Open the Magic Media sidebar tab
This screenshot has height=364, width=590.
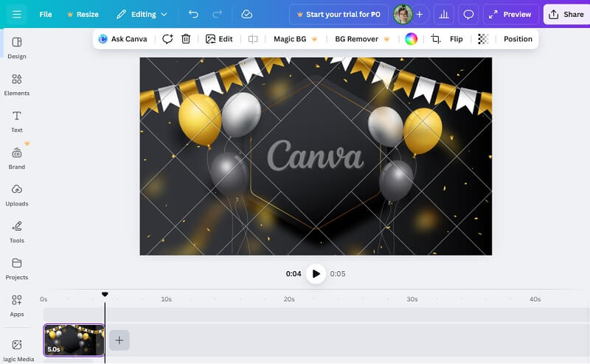[x=18, y=350]
